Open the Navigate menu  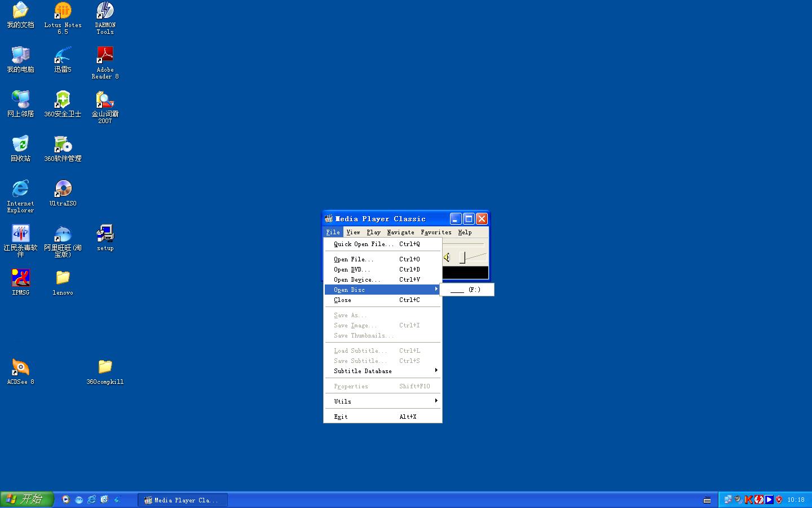(400, 232)
